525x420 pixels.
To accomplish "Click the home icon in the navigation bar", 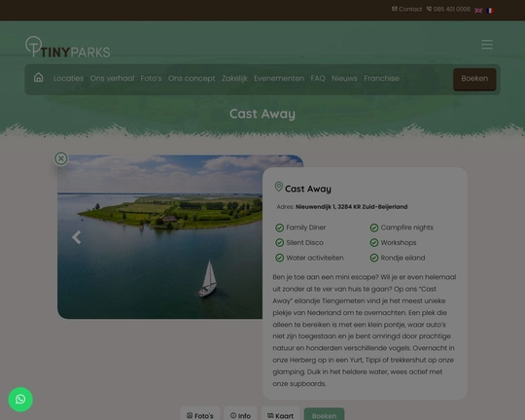I will click(39, 78).
